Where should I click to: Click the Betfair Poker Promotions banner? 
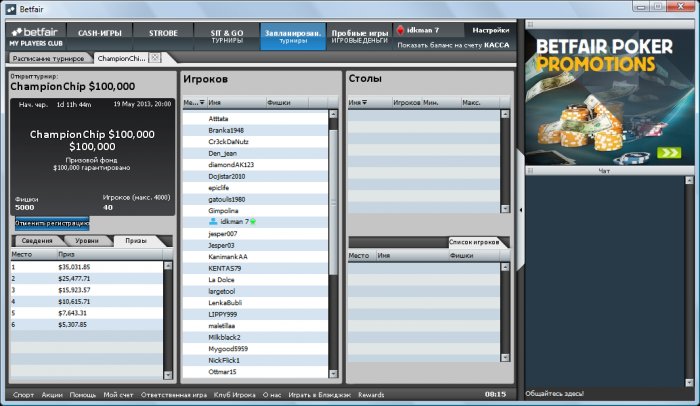point(609,98)
